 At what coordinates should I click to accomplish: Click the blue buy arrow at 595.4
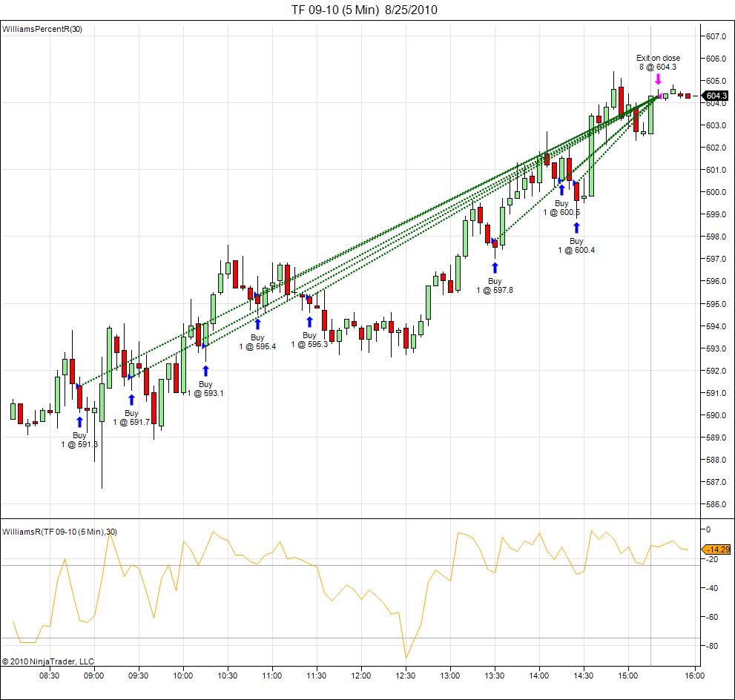pyautogui.click(x=257, y=324)
